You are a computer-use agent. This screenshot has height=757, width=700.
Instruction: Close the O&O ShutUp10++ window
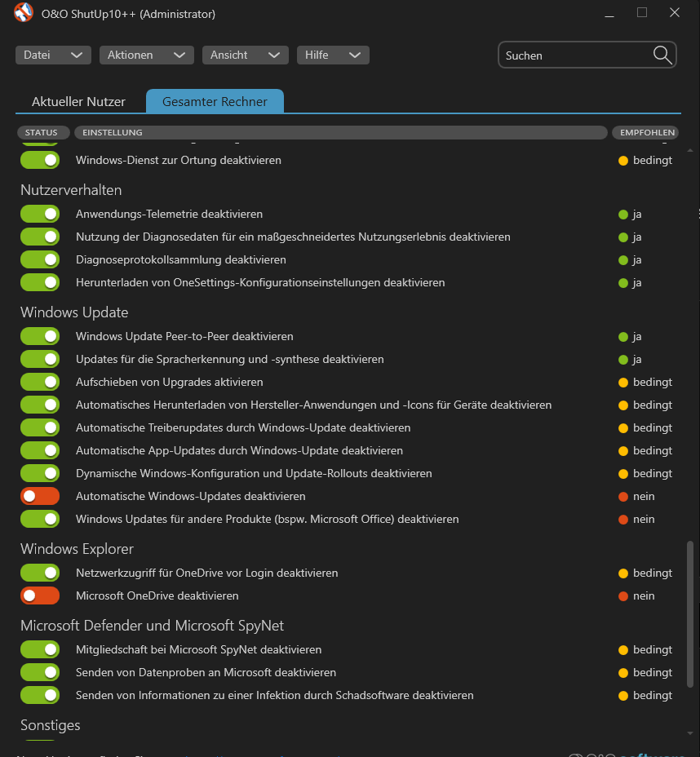pos(675,12)
